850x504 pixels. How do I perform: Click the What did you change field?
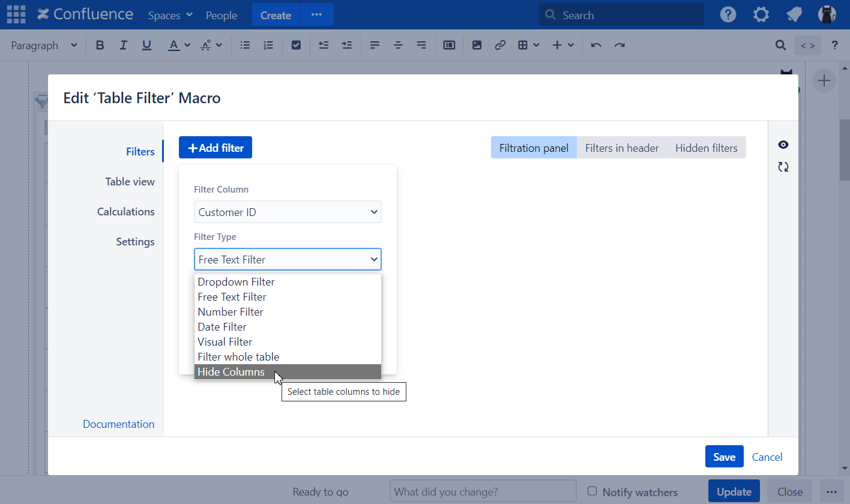click(483, 491)
